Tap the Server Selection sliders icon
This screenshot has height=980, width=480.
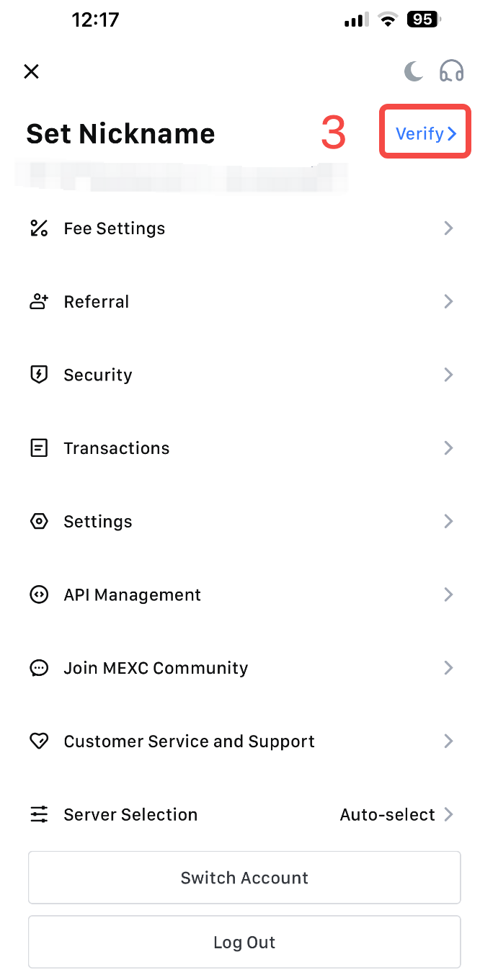click(39, 815)
